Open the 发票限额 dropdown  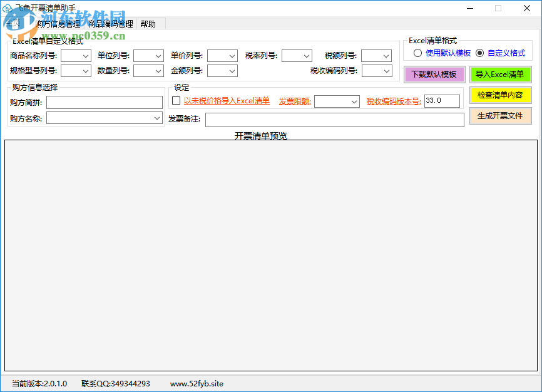pyautogui.click(x=337, y=101)
